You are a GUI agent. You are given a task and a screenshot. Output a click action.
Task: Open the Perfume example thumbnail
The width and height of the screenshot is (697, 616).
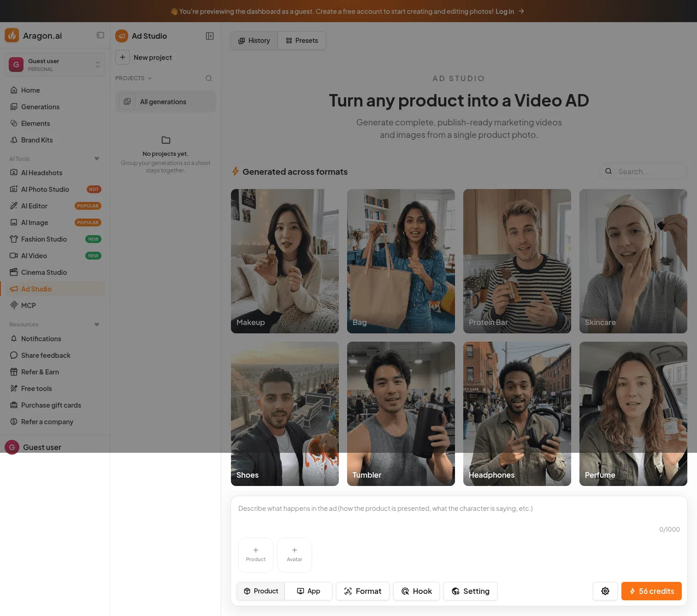[633, 414]
